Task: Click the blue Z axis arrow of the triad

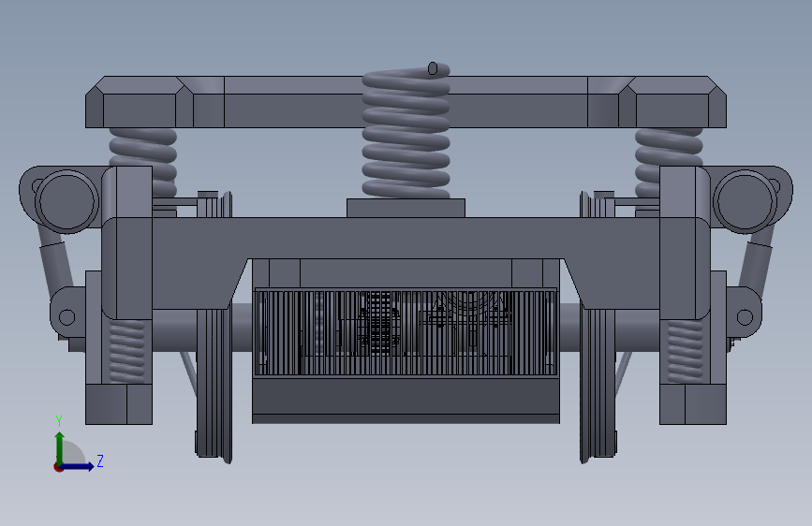Action: point(80,466)
